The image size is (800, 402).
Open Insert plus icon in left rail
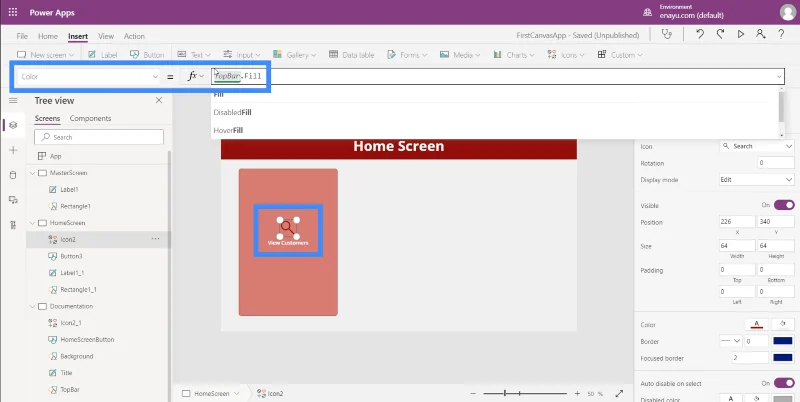pos(13,150)
